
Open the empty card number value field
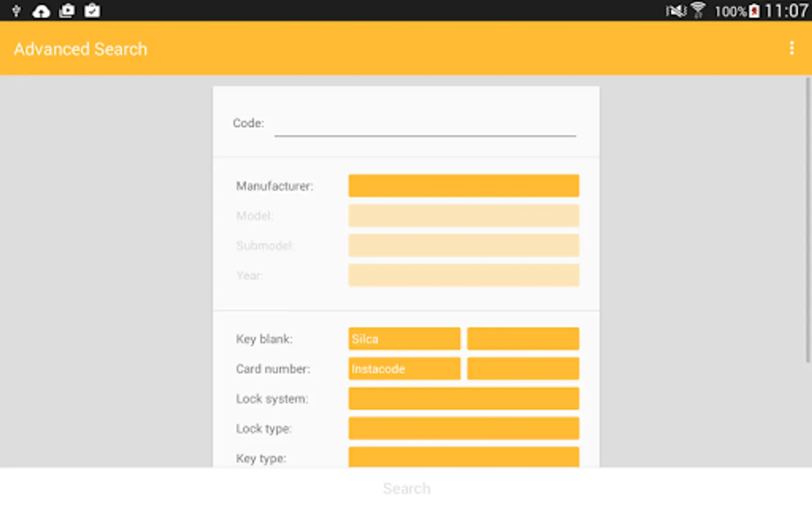pos(523,369)
